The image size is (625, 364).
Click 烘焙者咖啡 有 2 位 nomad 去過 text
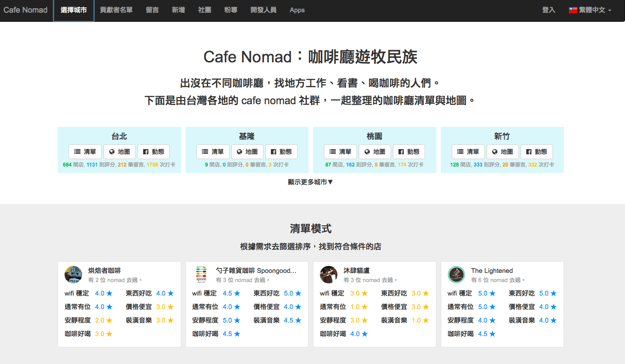[x=115, y=280]
